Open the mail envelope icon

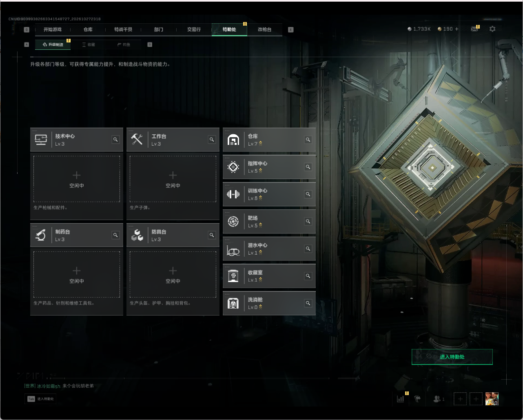pos(474,29)
